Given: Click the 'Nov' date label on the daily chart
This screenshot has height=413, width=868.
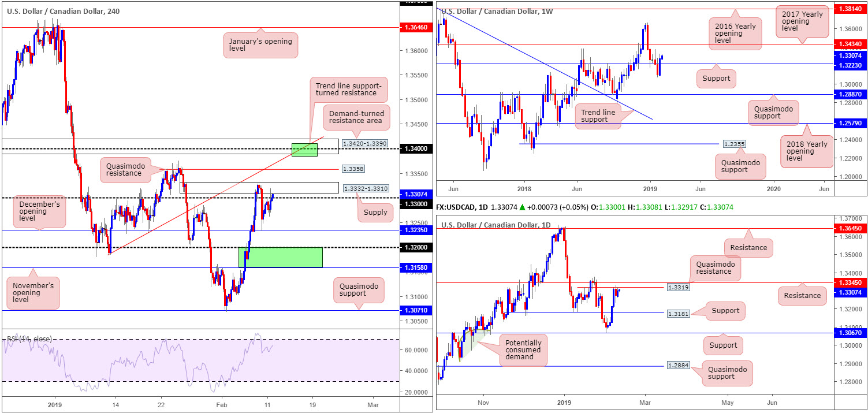Looking at the screenshot, I should coord(484,401).
